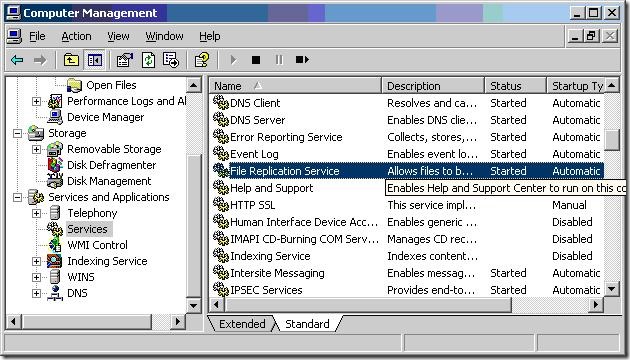The image size is (630, 360).
Task: Open the View menu
Action: (118, 36)
